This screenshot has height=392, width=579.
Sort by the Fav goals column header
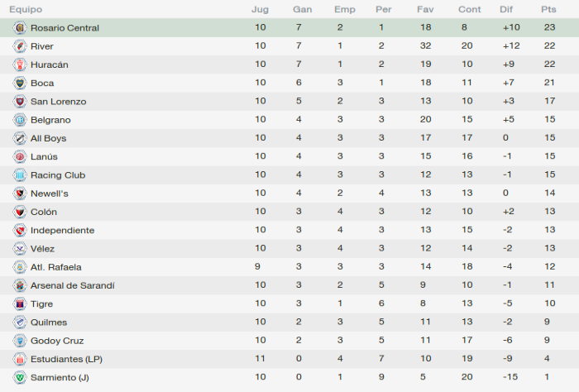425,9
